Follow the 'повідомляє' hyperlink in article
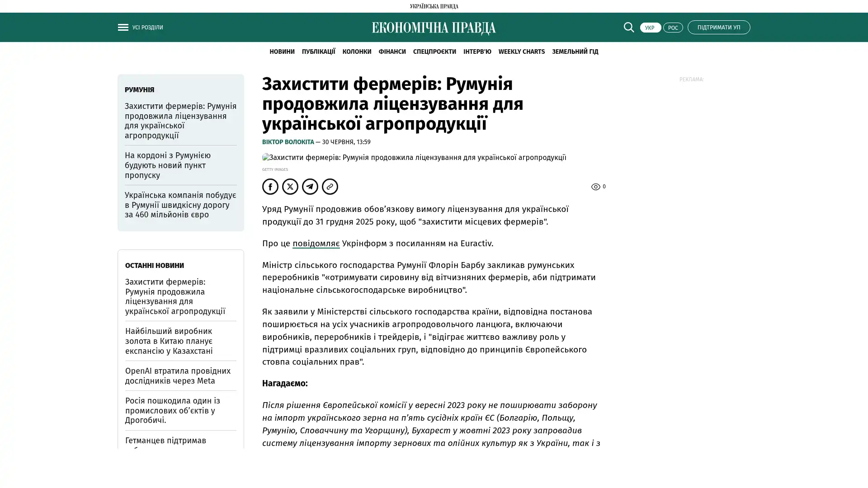This screenshot has width=868, height=488. (316, 244)
